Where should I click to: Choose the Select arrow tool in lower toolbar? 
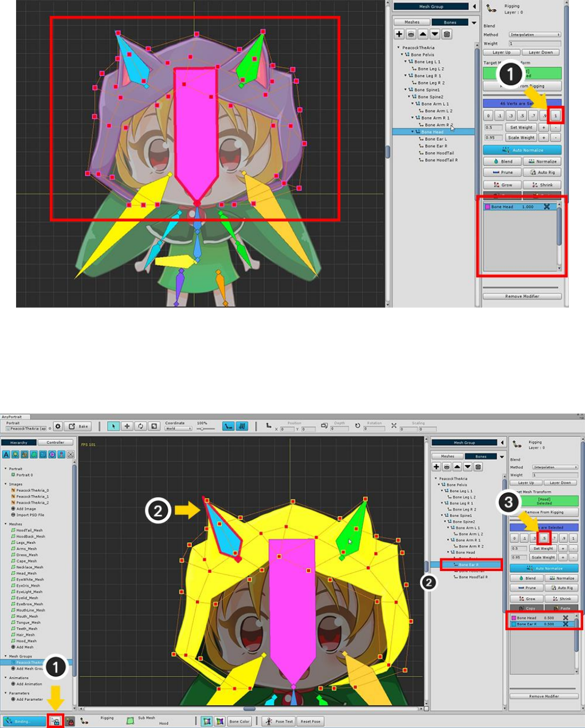click(x=113, y=426)
